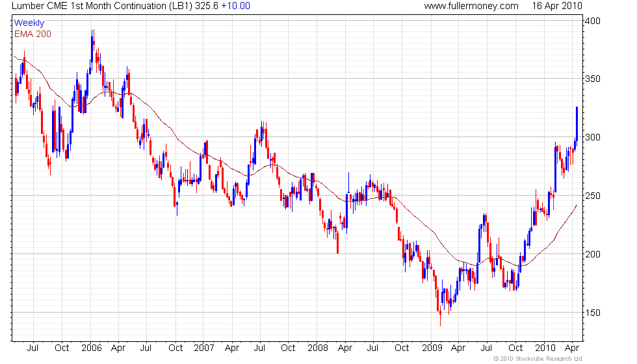Click the '2010' time axis label

545,348
